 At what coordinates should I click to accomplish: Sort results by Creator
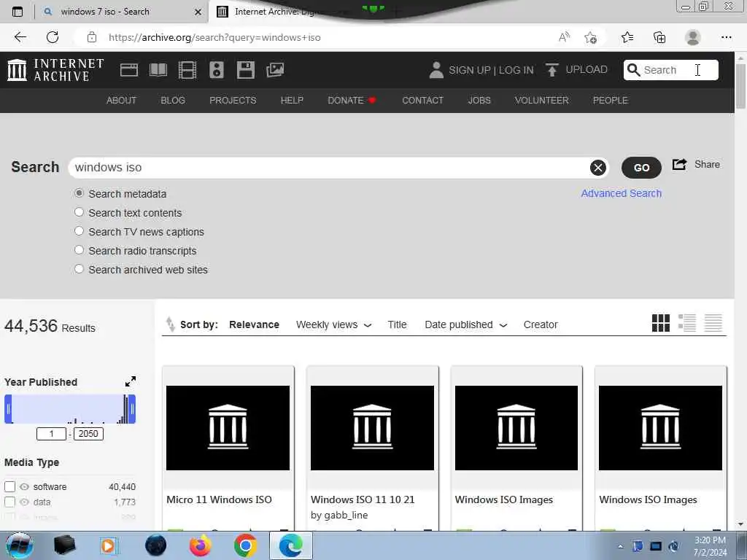coord(541,324)
